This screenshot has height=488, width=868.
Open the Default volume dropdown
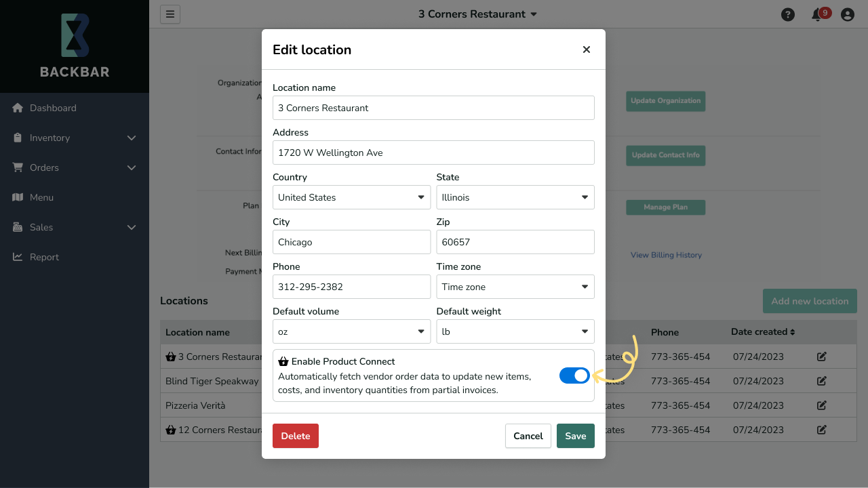pyautogui.click(x=351, y=331)
